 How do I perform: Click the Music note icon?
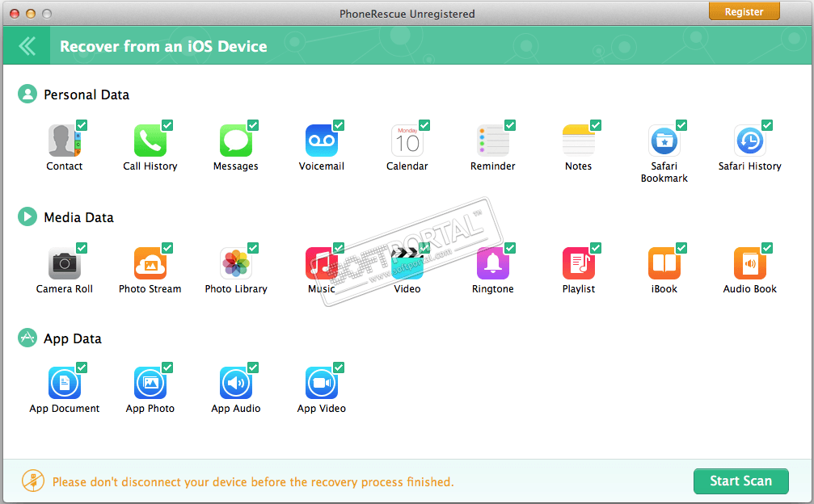[x=322, y=263]
